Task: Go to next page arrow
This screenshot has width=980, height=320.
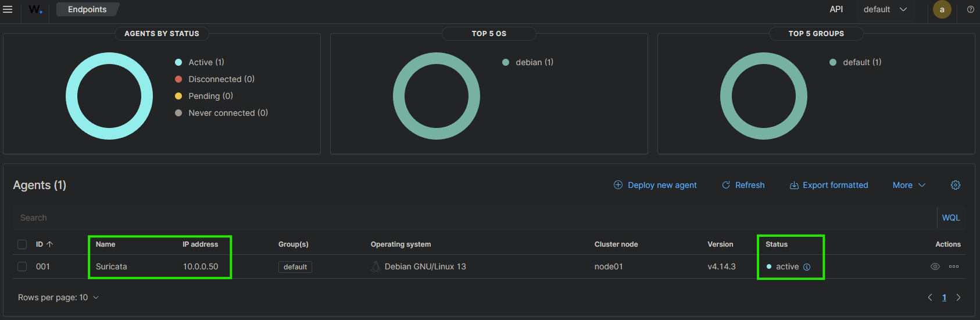Action: (958, 297)
